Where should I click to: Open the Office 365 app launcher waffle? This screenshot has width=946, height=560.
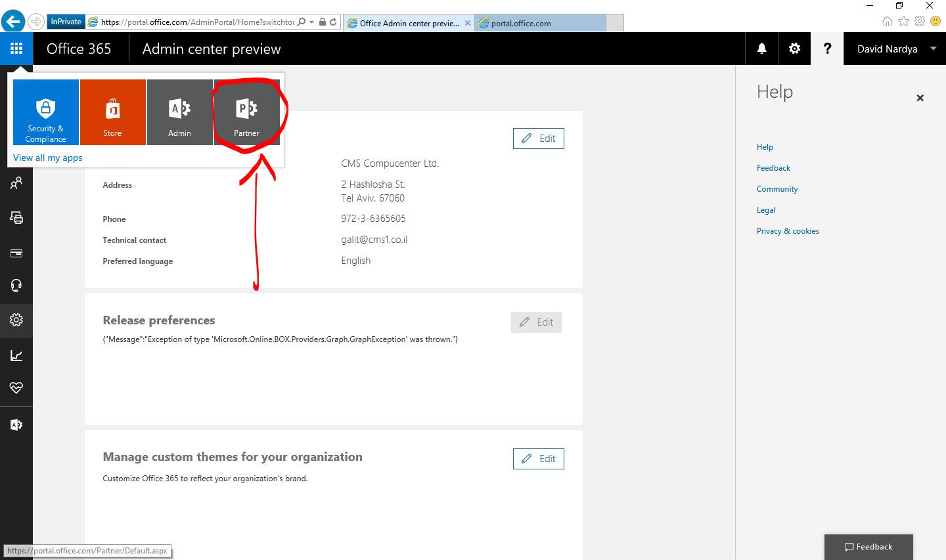16,49
